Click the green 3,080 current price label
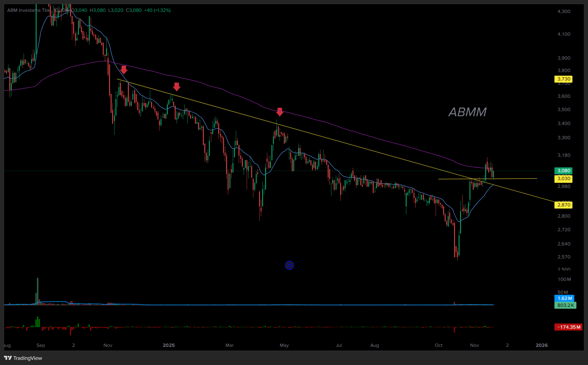588x365 pixels. click(564, 171)
